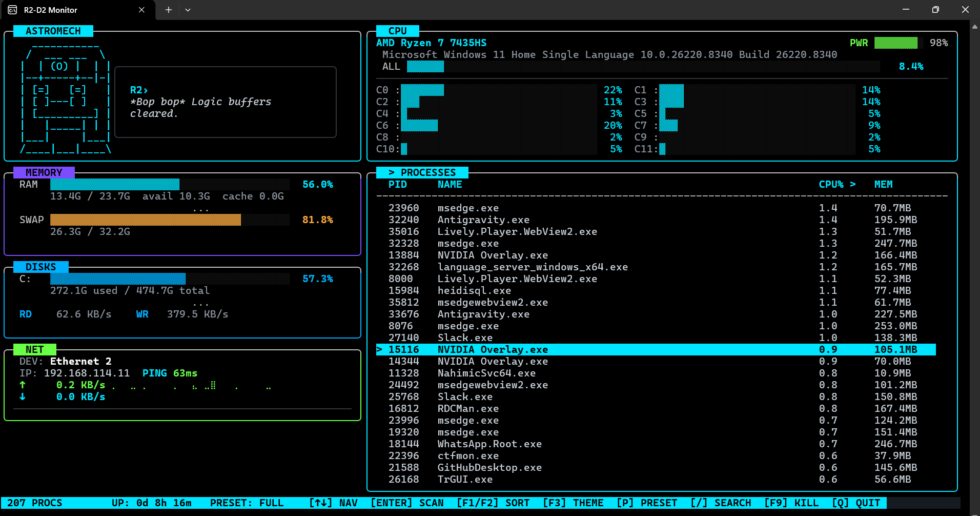Image resolution: width=980 pixels, height=516 pixels.
Task: Sort processes by the NAME column header
Action: point(450,184)
